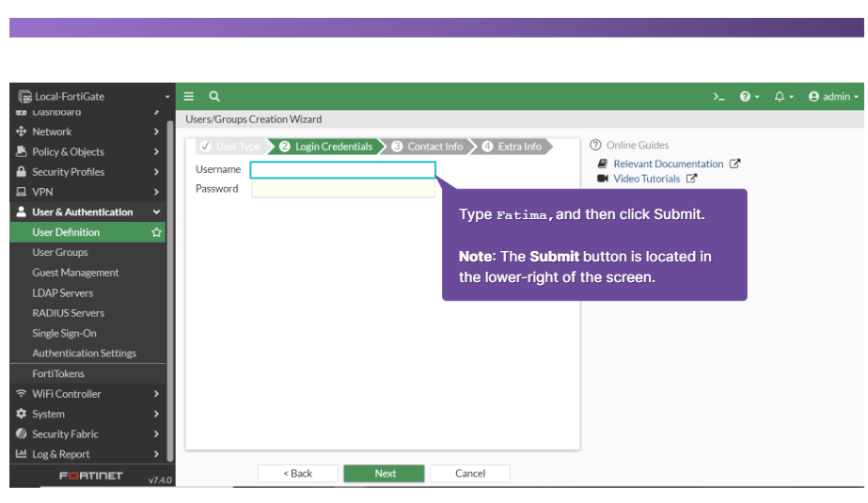This screenshot has width=868, height=503.
Task: Click the Relevant Documentation book icon
Action: tap(602, 164)
